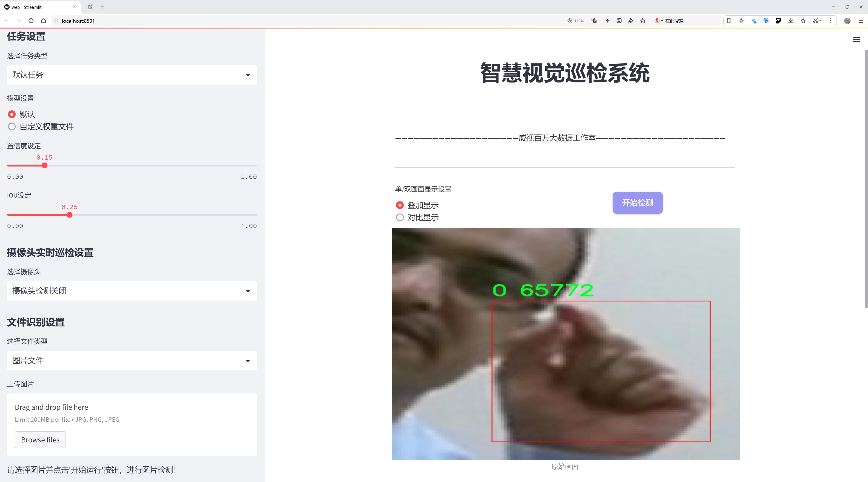The width and height of the screenshot is (868, 482).
Task: Expand the 摄像头检测关闭 camera dropdown
Action: pos(132,291)
